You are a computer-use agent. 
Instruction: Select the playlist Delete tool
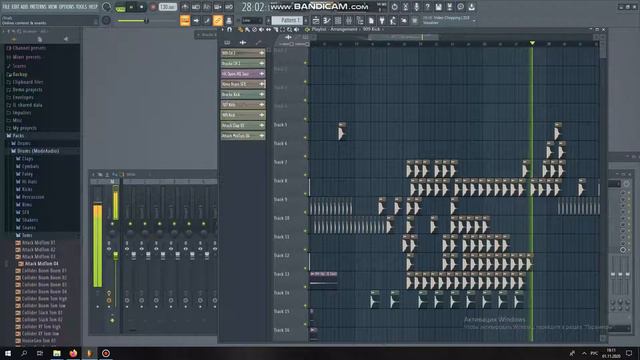tap(254, 29)
